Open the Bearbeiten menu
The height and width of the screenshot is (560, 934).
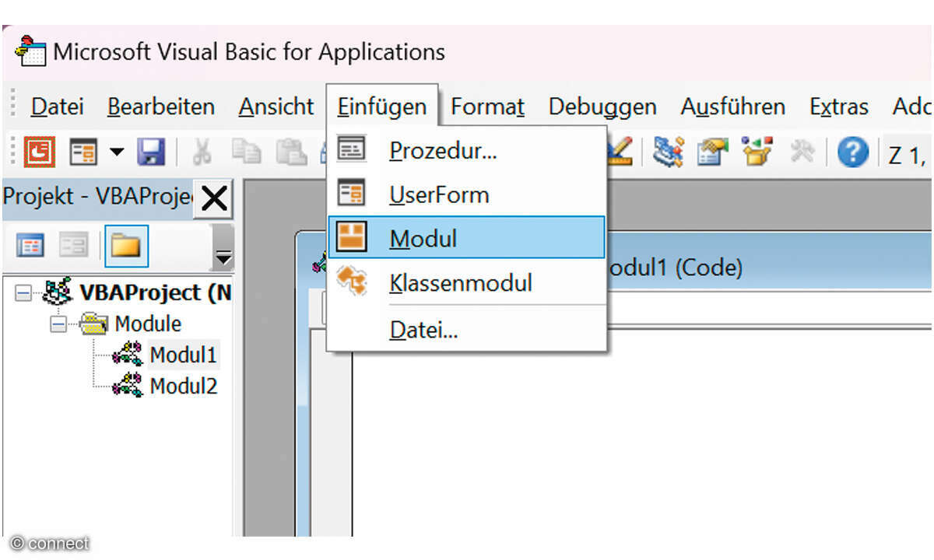coord(161,107)
